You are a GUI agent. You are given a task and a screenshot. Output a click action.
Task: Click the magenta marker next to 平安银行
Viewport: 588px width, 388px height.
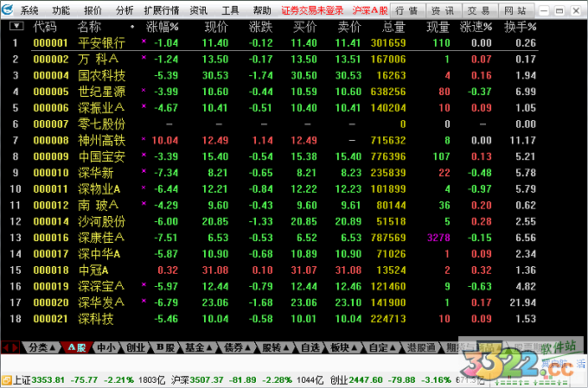point(144,41)
